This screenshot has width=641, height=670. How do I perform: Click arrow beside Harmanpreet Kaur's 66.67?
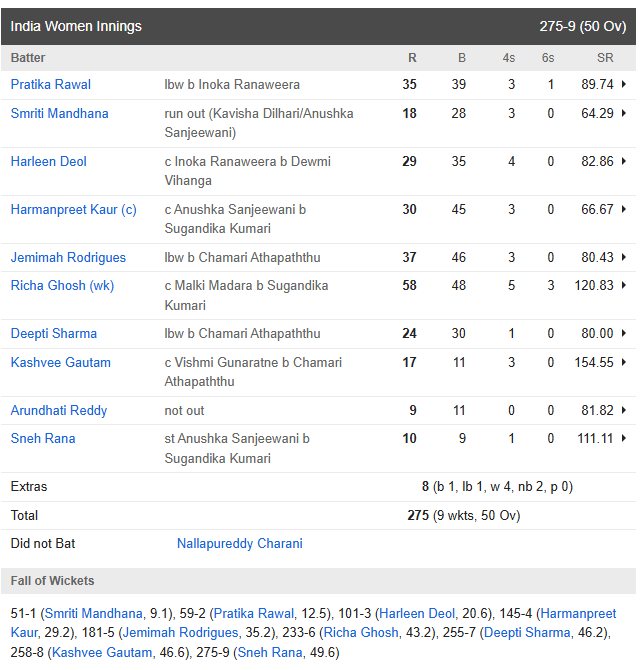(x=624, y=209)
